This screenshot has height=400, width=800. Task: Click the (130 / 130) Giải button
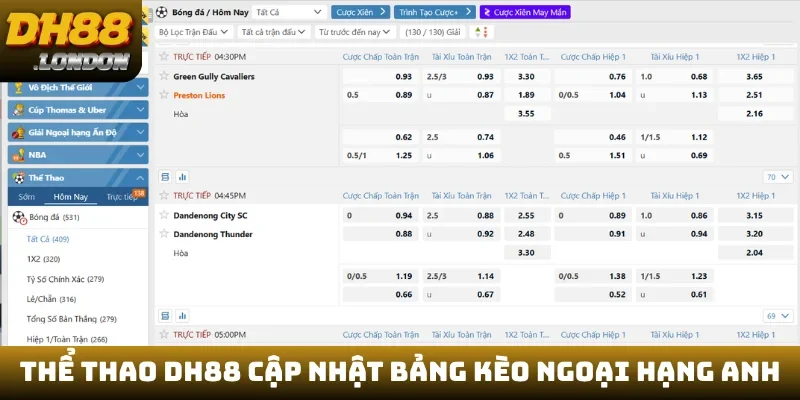(x=433, y=32)
